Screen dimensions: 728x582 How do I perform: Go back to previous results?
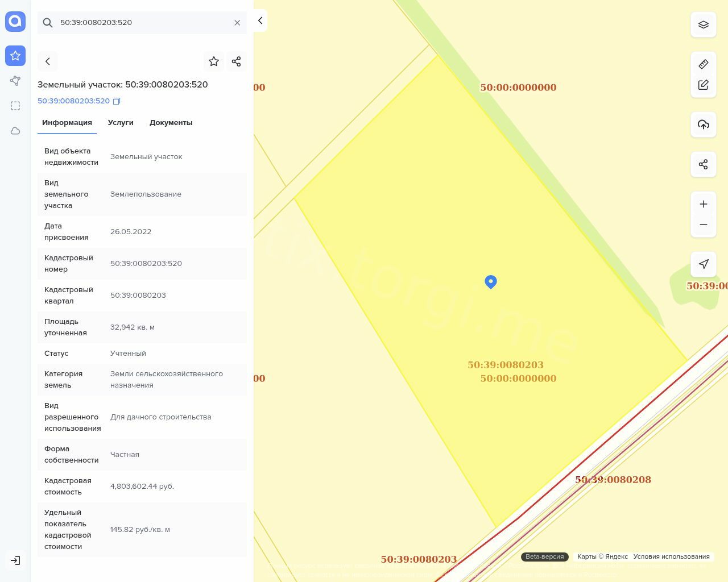point(48,61)
